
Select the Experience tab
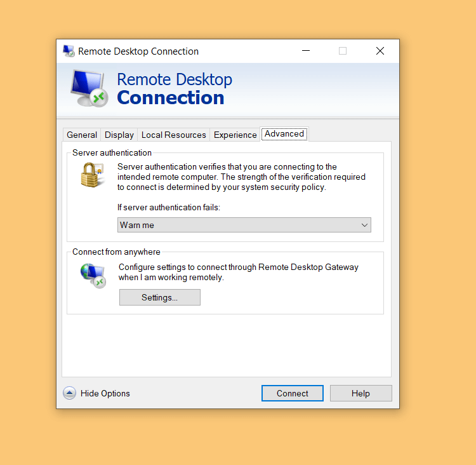pos(235,135)
